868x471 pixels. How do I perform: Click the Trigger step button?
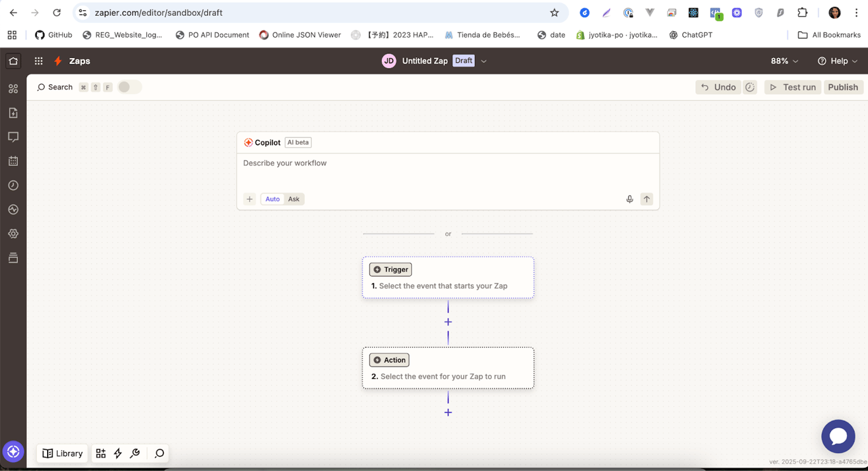(x=390, y=270)
